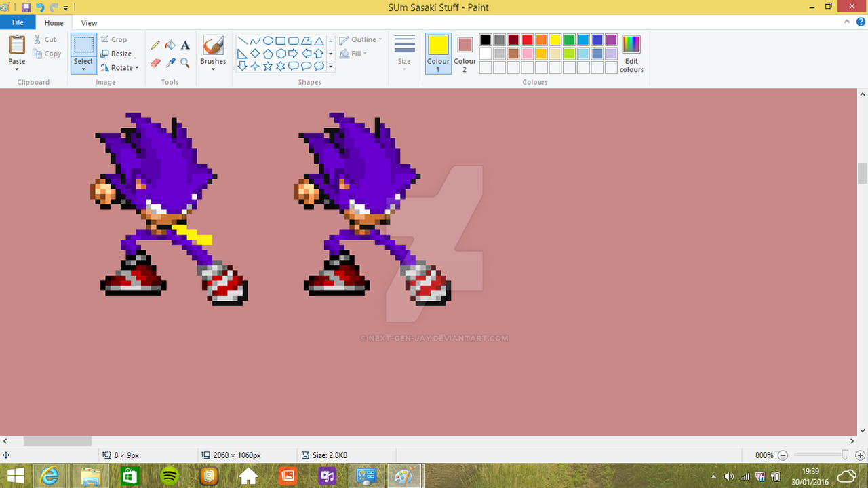The width and height of the screenshot is (868, 488).
Task: Expand the Shapes gallery
Action: 331,67
